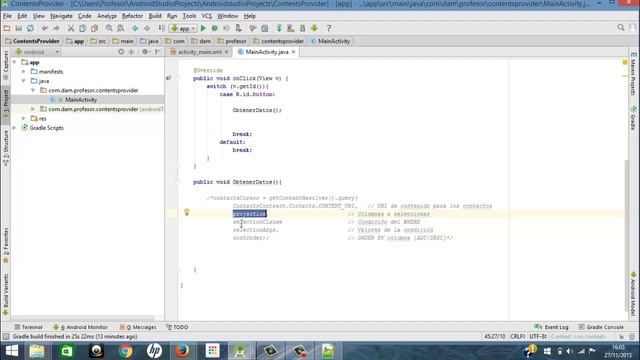Open the Build menu
640x360 pixels.
coord(155,16)
